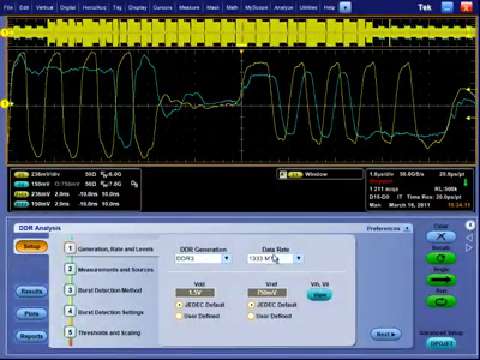Click the Vdd value field showing 1.5V
480x360 pixels.
tap(195, 292)
